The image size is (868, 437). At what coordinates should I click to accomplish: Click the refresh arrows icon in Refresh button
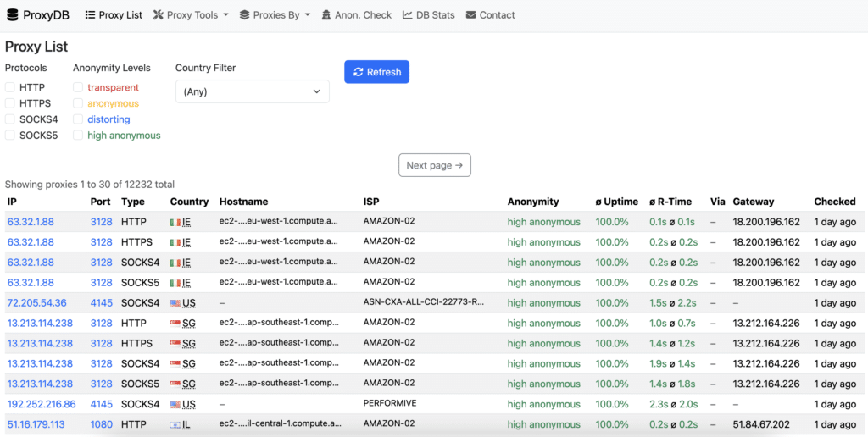(x=359, y=72)
